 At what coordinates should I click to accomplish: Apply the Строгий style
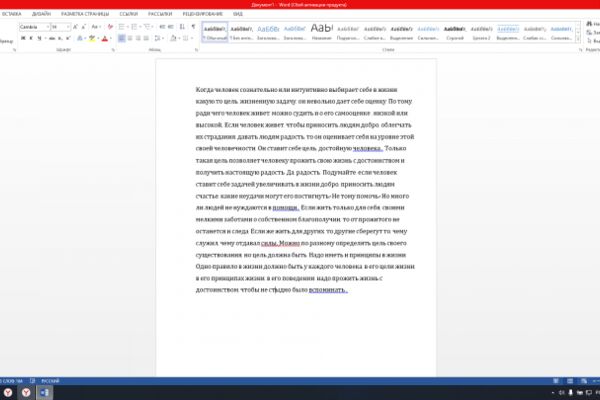(x=455, y=32)
